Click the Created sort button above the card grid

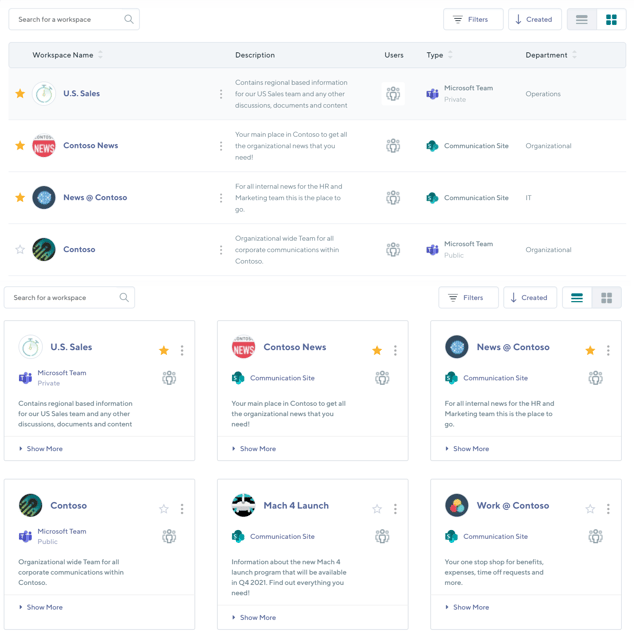(x=528, y=297)
